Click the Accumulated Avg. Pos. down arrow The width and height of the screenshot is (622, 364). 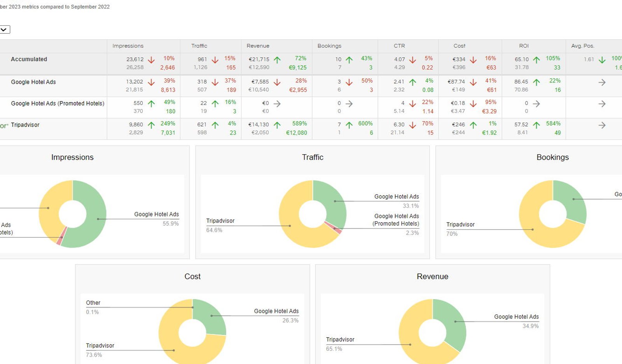pos(602,60)
